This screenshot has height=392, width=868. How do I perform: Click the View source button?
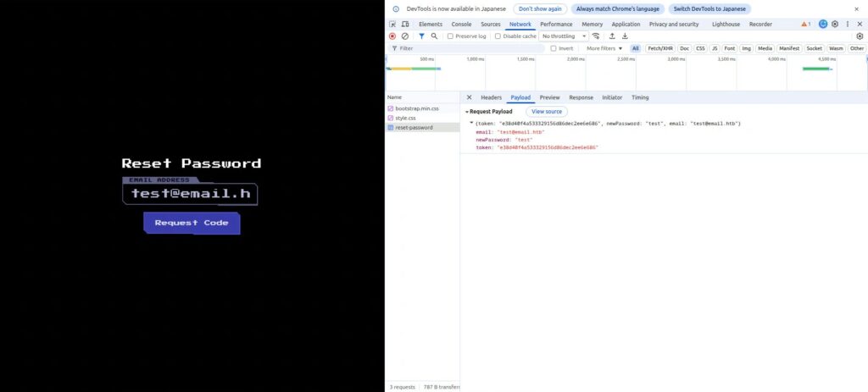tap(547, 112)
